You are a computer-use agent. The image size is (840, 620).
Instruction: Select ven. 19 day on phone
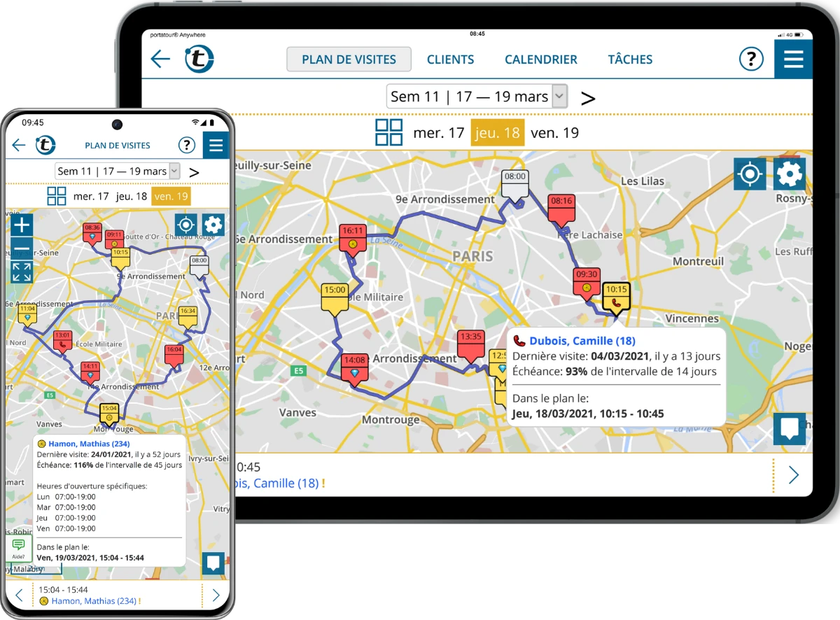(x=171, y=196)
